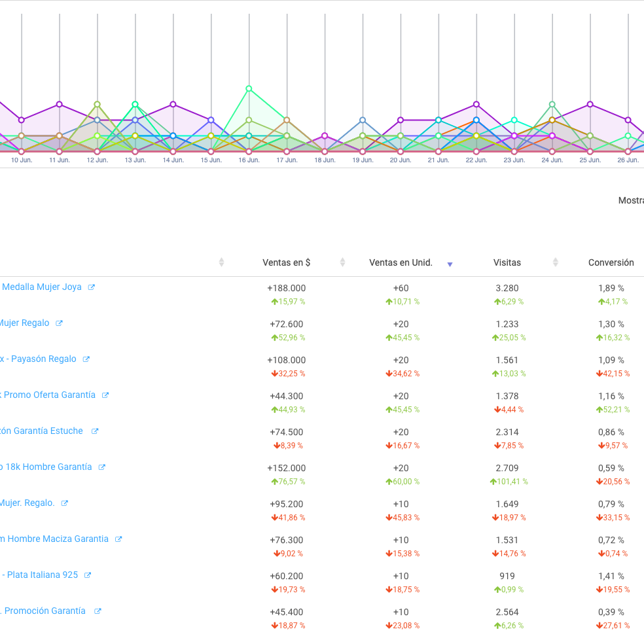Open external link icon after Plata Italiana 925
Viewport: 644px width, 644px height.
(x=88, y=575)
